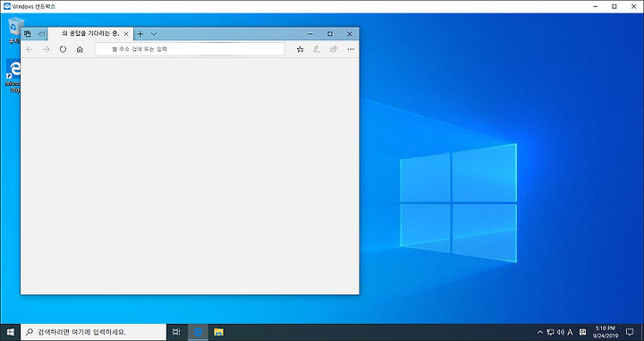This screenshot has height=341, width=644.
Task: Close the loading Edge tab
Action: coord(126,34)
